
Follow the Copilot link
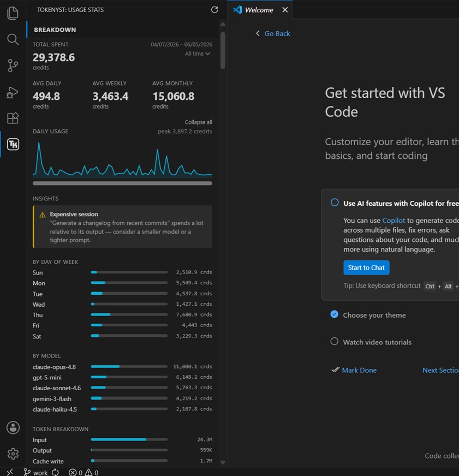coord(394,221)
